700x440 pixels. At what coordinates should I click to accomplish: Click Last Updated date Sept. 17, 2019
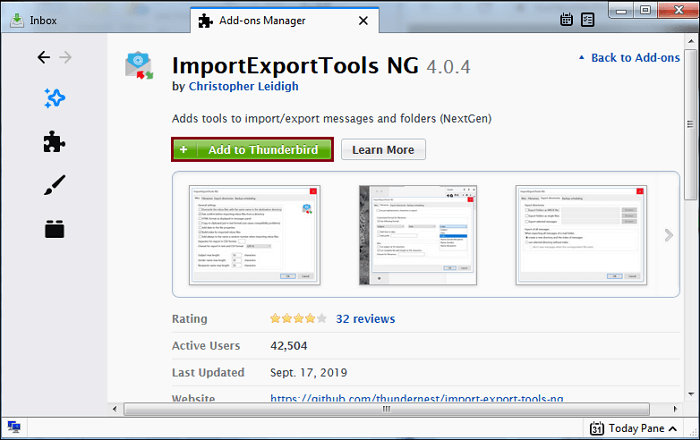(308, 373)
